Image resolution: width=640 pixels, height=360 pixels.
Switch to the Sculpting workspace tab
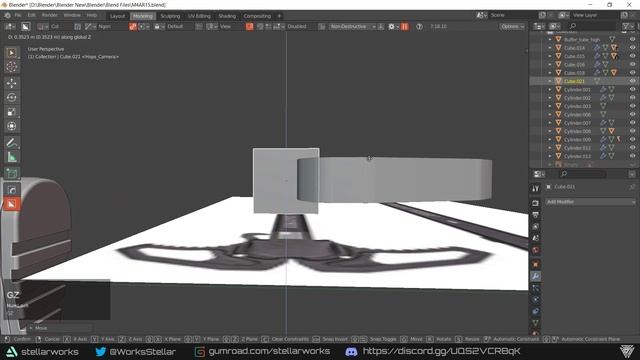(170, 16)
